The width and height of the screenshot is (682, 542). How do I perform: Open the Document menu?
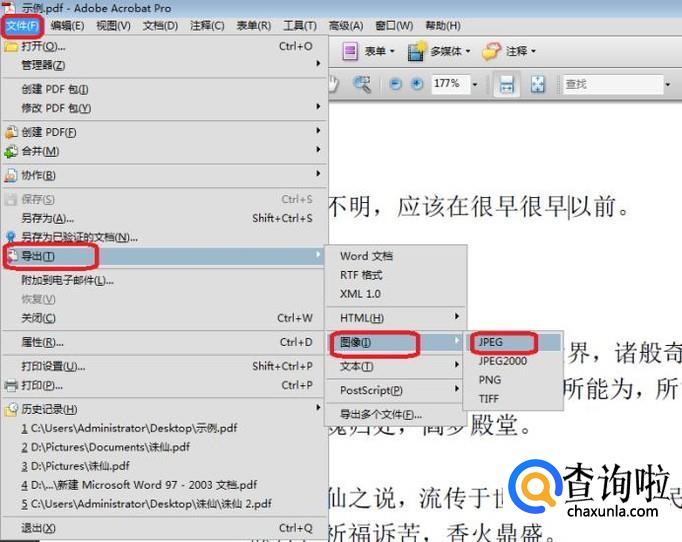(x=160, y=26)
